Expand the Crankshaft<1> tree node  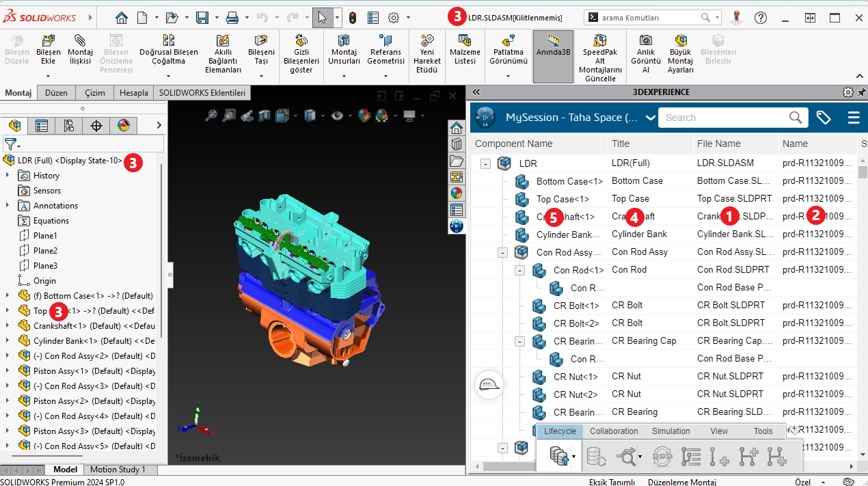8,326
